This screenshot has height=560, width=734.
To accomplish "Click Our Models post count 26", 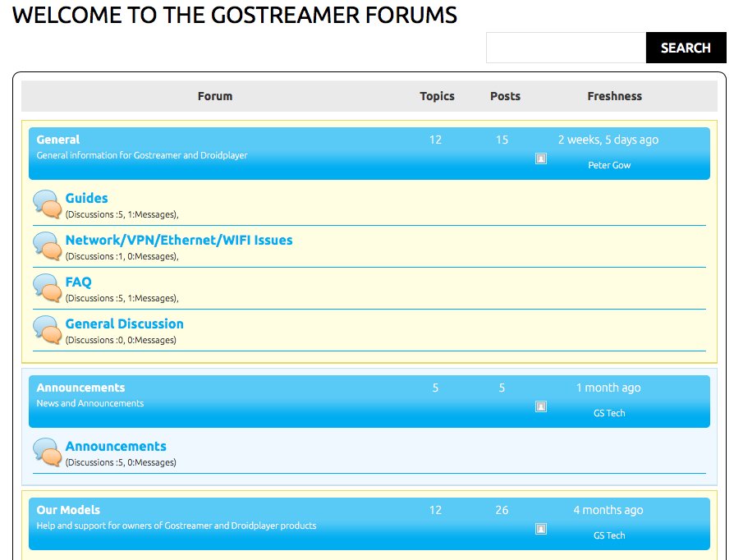I will pyautogui.click(x=502, y=510).
